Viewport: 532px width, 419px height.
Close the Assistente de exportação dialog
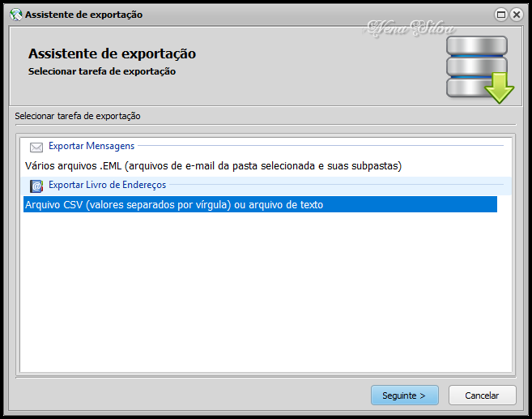click(517, 15)
